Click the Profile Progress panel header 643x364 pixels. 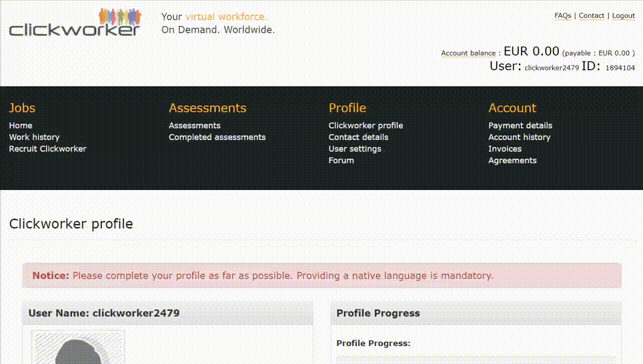click(476, 313)
